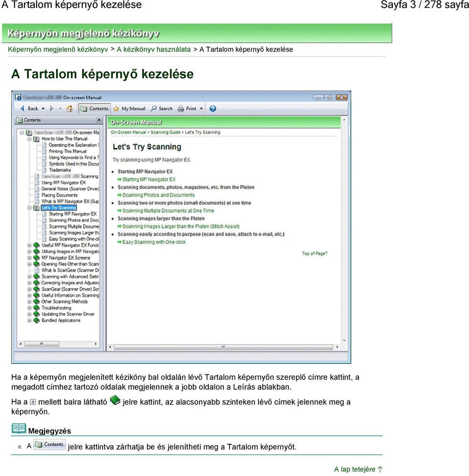469x476 pixels.
Task: Select highlighted Let's Try Scanning item
Action: coord(59,208)
